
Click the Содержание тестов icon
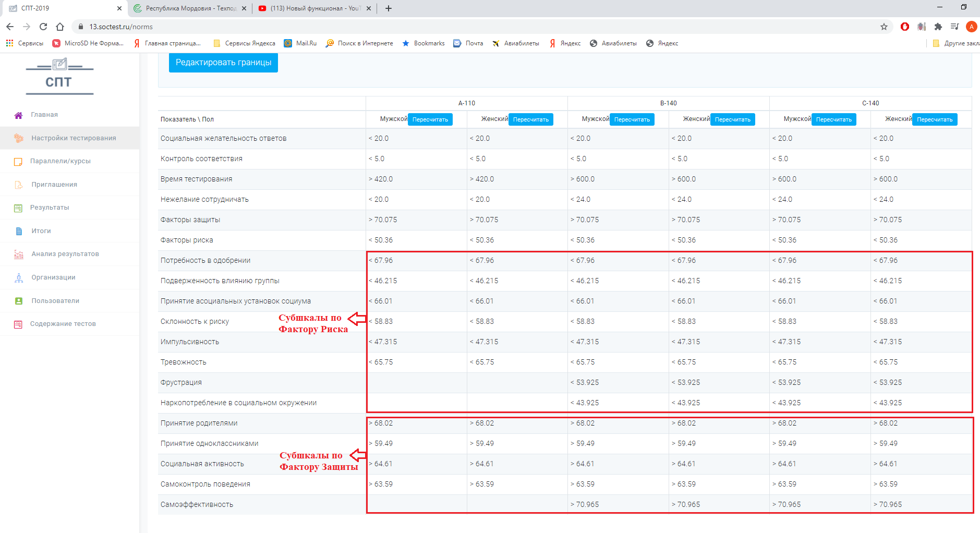[x=18, y=324]
